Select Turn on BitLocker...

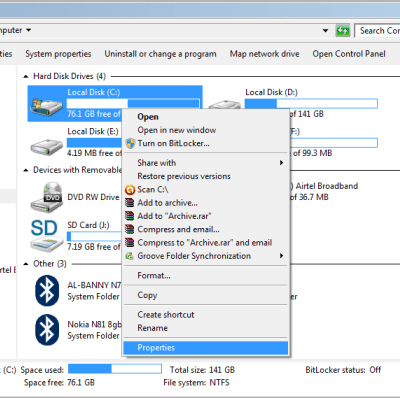click(205, 143)
